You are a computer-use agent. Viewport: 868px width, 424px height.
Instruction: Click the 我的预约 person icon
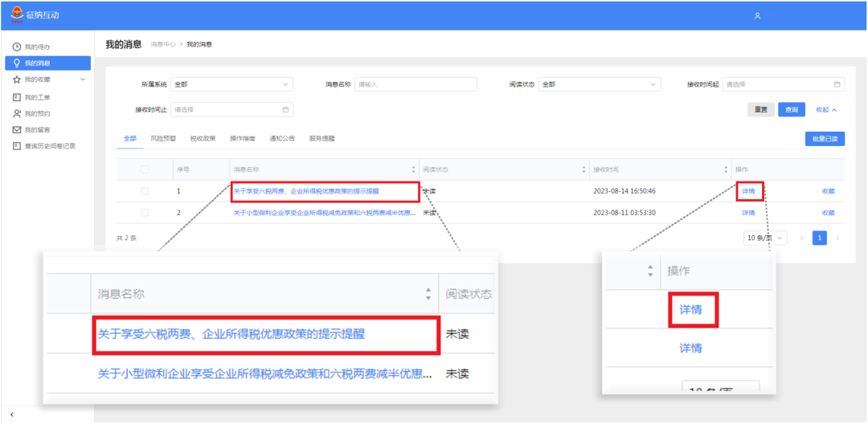[x=17, y=113]
